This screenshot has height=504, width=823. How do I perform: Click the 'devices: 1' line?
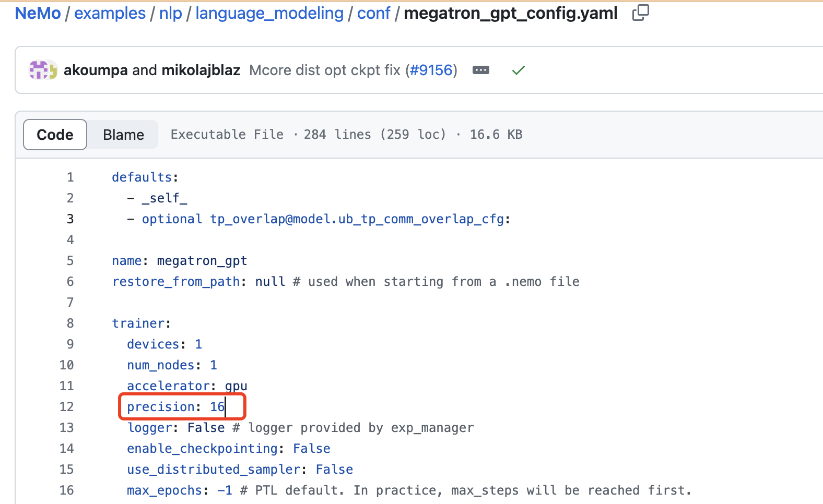164,344
